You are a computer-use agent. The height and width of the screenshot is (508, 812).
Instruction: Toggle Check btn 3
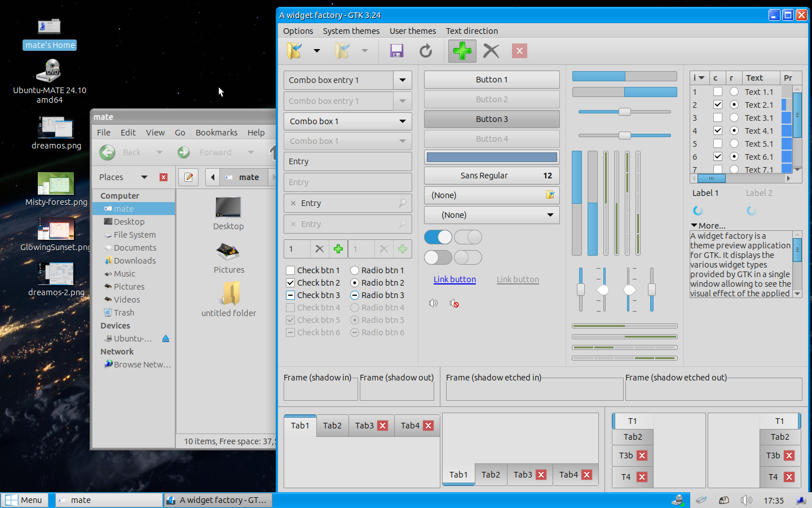(x=290, y=295)
